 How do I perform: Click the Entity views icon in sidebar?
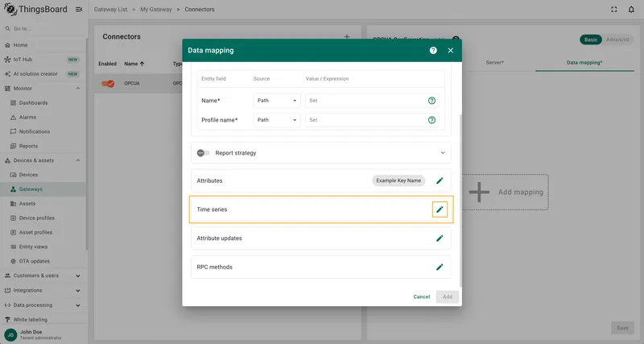13,247
